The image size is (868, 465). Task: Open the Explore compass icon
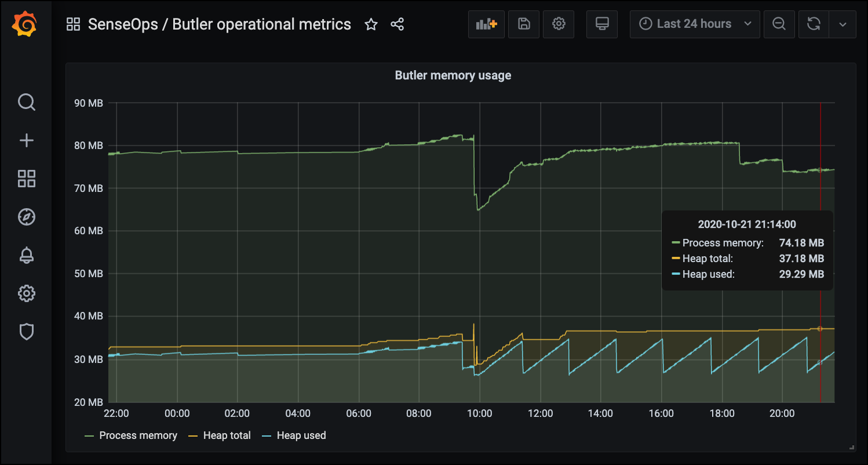[27, 217]
